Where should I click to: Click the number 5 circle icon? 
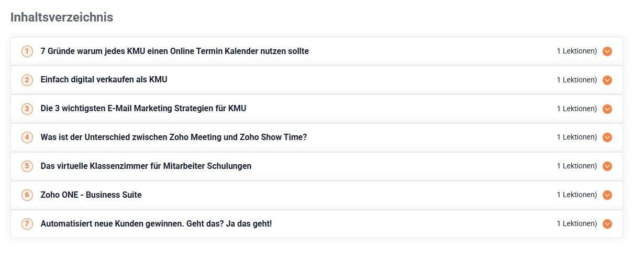[x=27, y=166]
